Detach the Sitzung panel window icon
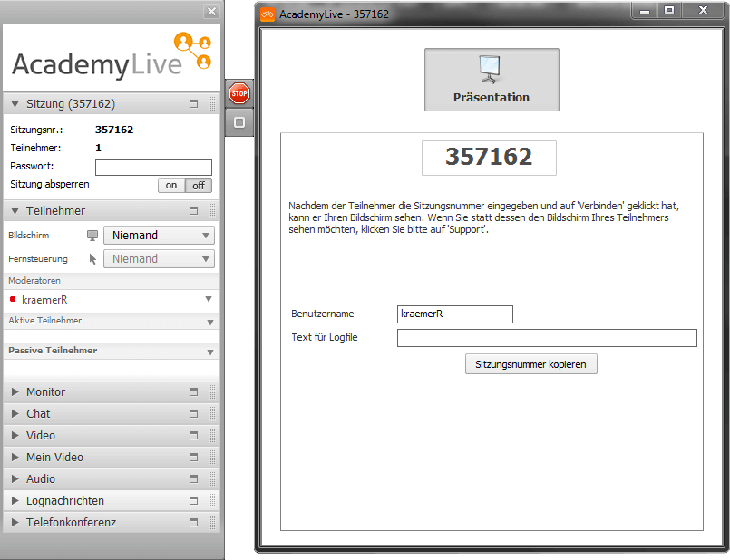Image resolution: width=730 pixels, height=560 pixels. (194, 103)
